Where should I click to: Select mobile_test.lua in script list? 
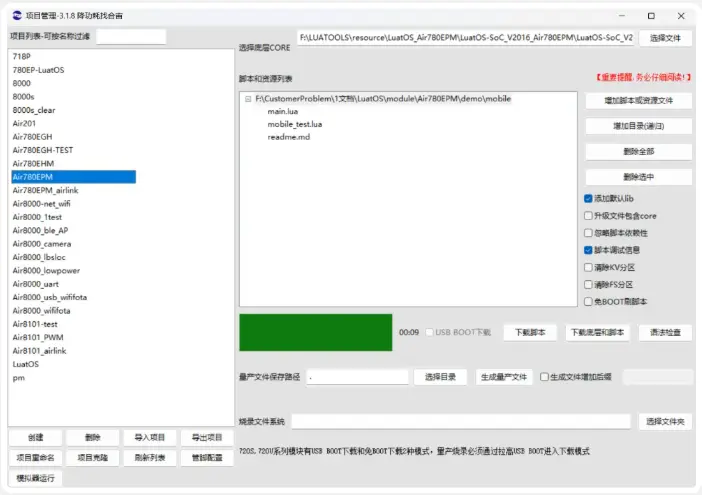click(295, 124)
